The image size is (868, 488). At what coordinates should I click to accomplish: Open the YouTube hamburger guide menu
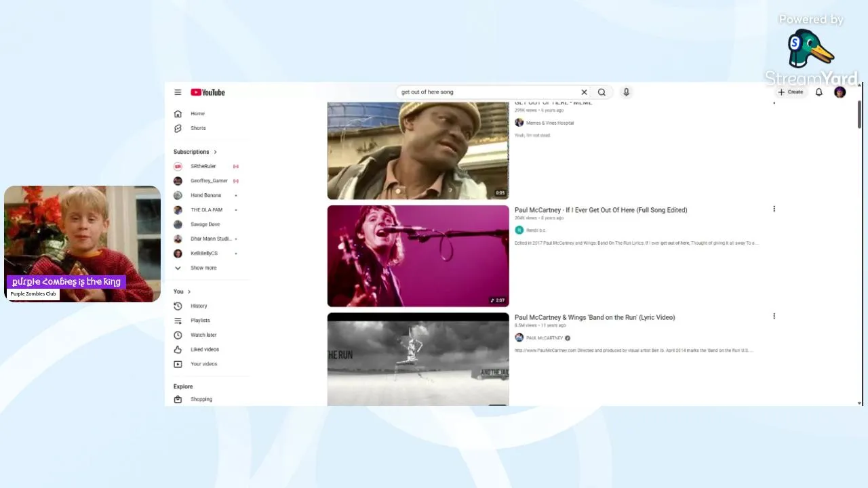click(178, 92)
